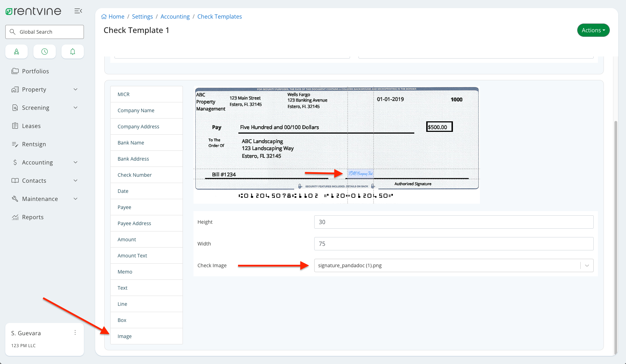Open the S. Guevara account options menu
Image resolution: width=626 pixels, height=364 pixels.
click(x=75, y=332)
